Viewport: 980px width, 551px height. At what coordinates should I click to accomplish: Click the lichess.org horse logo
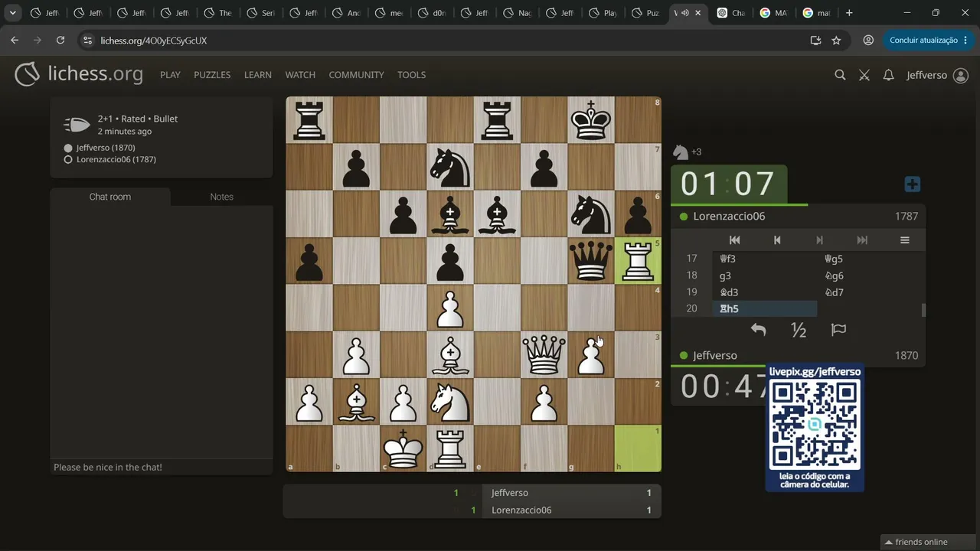point(27,74)
